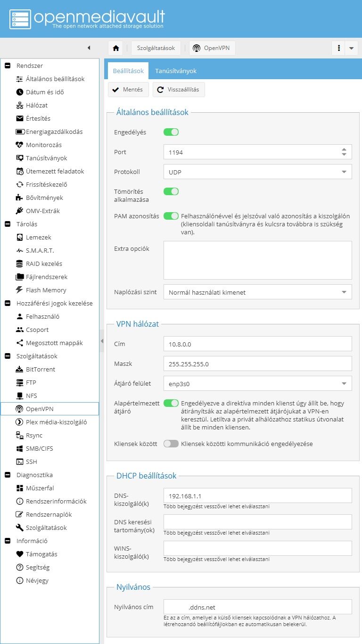The width and height of the screenshot is (362, 644).
Task: Select the S.M.A.R.T. sidebar icon
Action: pyautogui.click(x=19, y=250)
